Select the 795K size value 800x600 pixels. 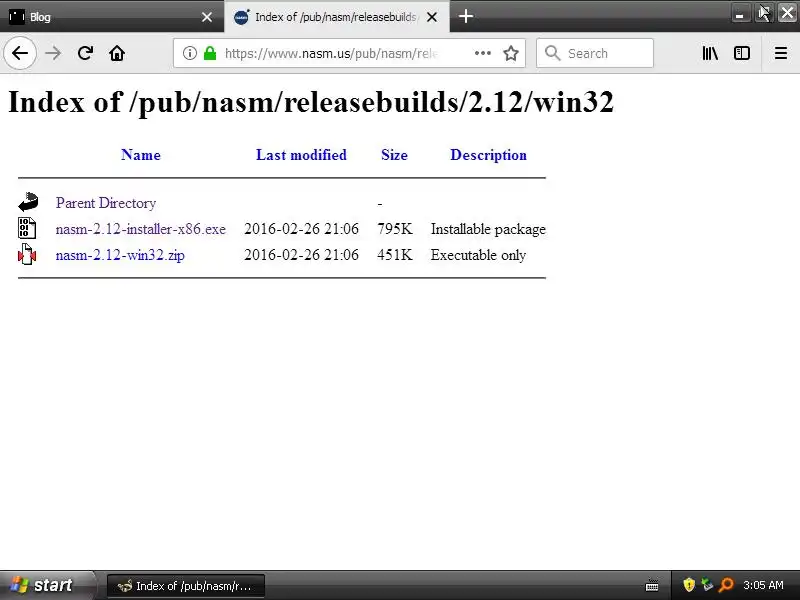(394, 229)
